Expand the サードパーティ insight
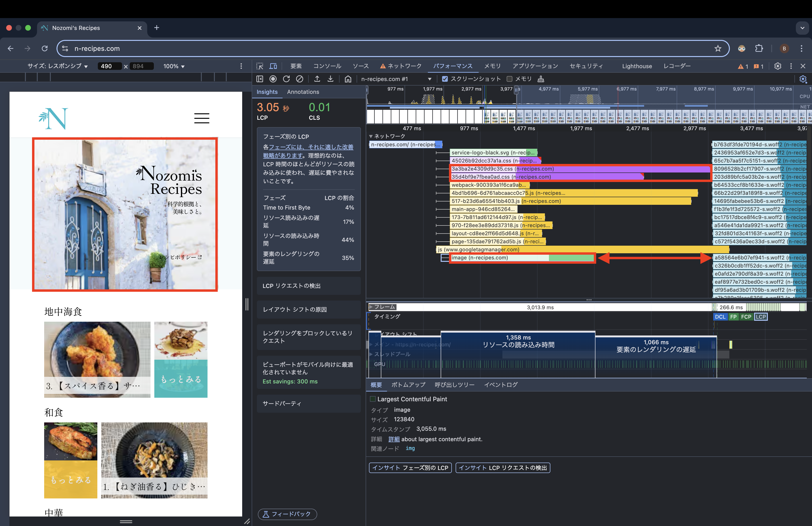This screenshot has height=526, width=812. click(308, 403)
